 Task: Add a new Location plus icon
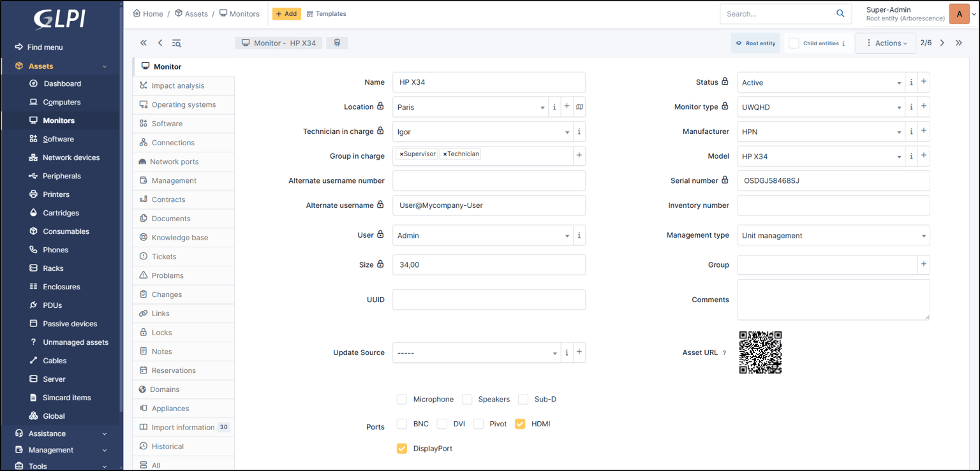point(567,107)
